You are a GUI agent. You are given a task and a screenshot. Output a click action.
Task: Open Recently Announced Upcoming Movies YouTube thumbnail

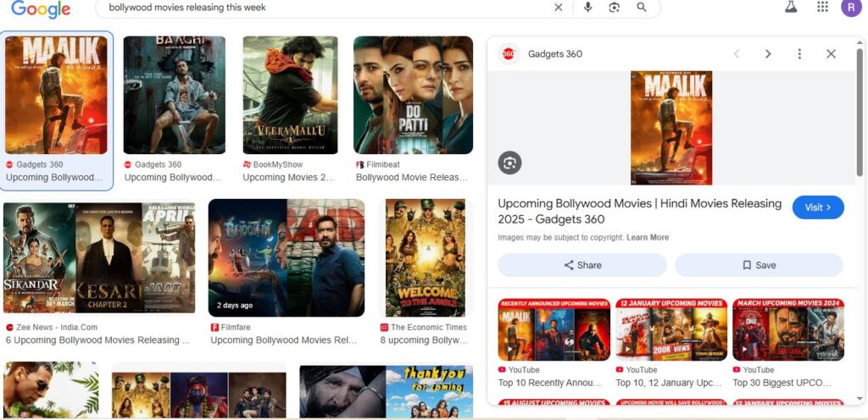click(x=554, y=330)
